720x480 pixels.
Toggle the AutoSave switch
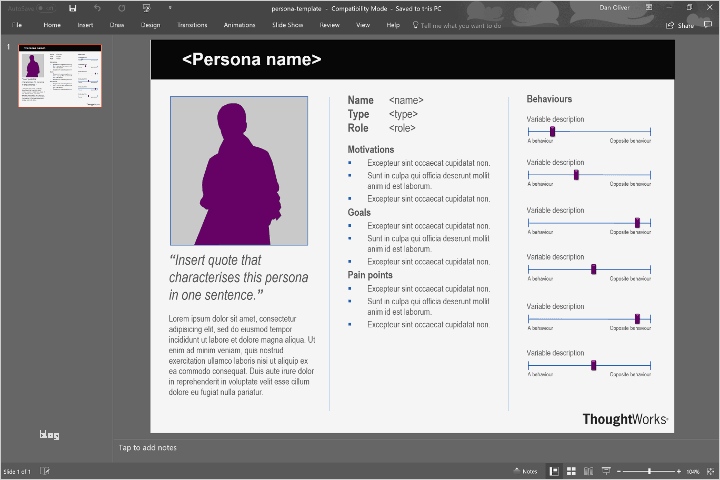[x=45, y=8]
